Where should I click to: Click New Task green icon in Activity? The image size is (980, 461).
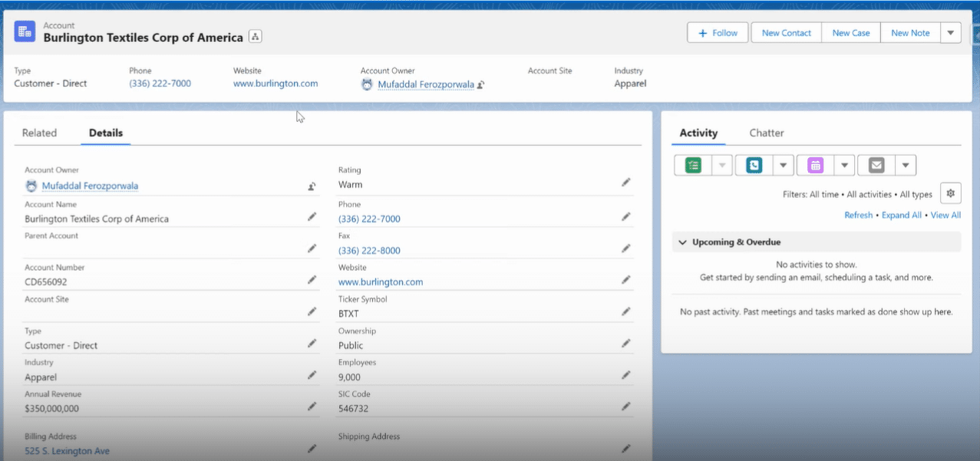[693, 165]
